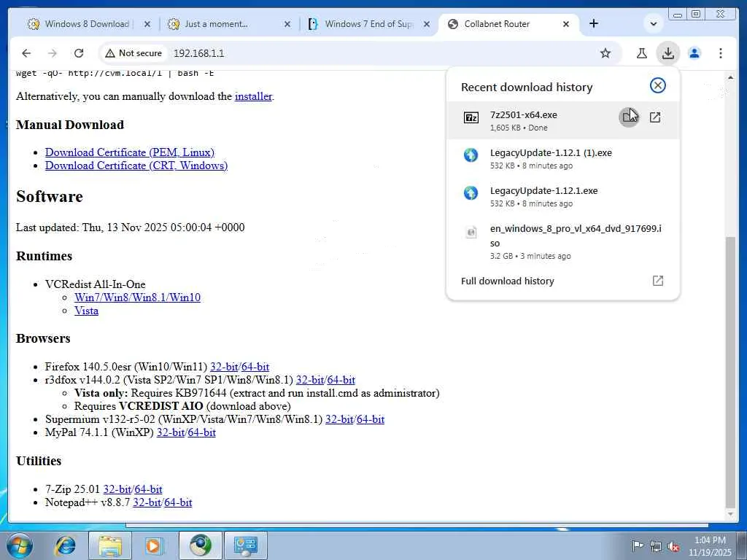Download Certificate (CRT, Windows) link
Viewport: 747px width, 560px height.
point(136,166)
